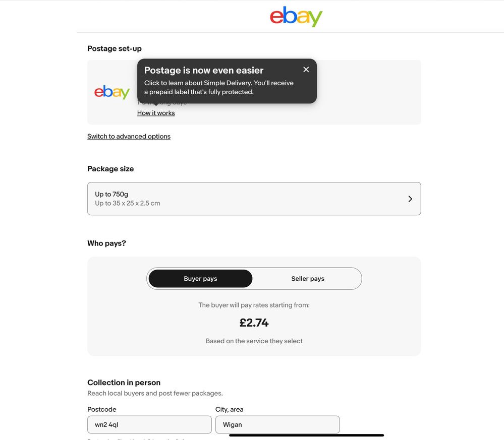Tap the home indicator bar at screen bottom

pyautogui.click(x=306, y=435)
